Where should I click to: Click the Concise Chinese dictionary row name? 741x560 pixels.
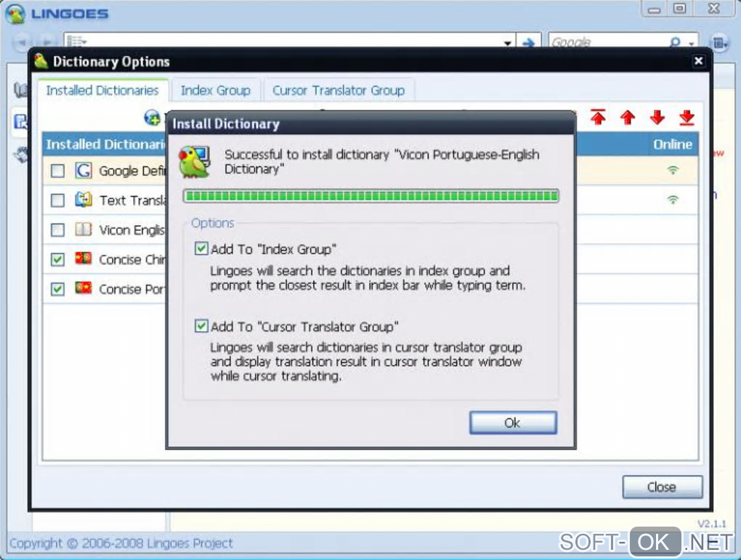click(x=131, y=259)
